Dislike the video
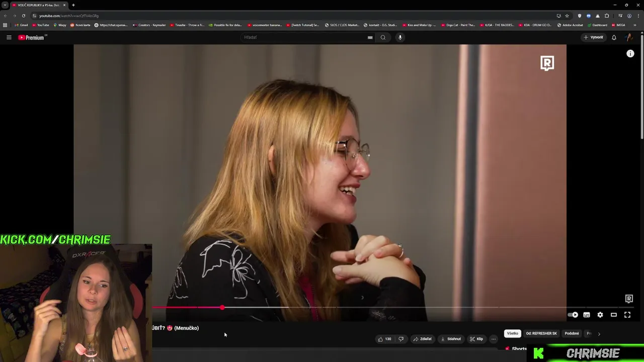The width and height of the screenshot is (644, 362). 401,339
